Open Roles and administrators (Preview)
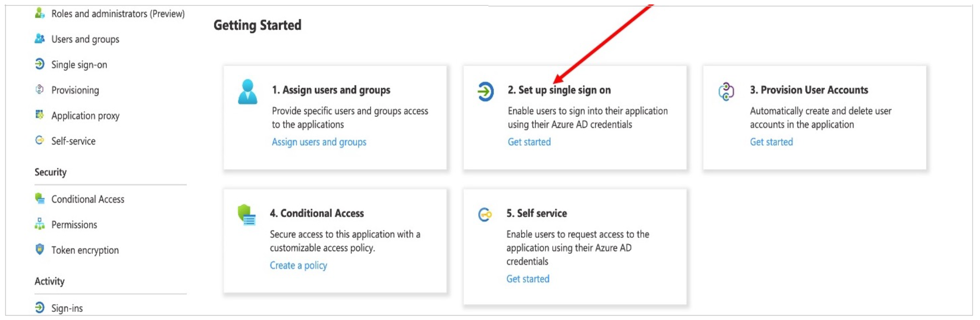This screenshot has width=980, height=320. pos(118,14)
